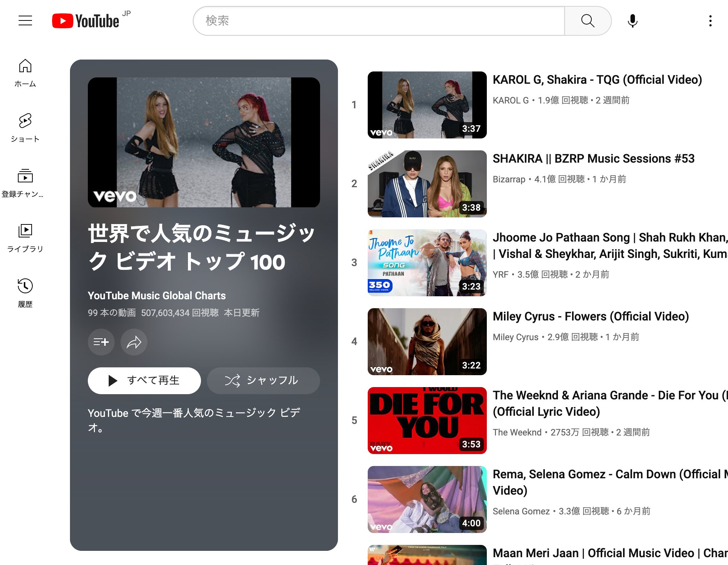Image resolution: width=728 pixels, height=565 pixels.
Task: Click title The Weeknd & Ariana Grande - Die For You
Action: tap(610, 403)
